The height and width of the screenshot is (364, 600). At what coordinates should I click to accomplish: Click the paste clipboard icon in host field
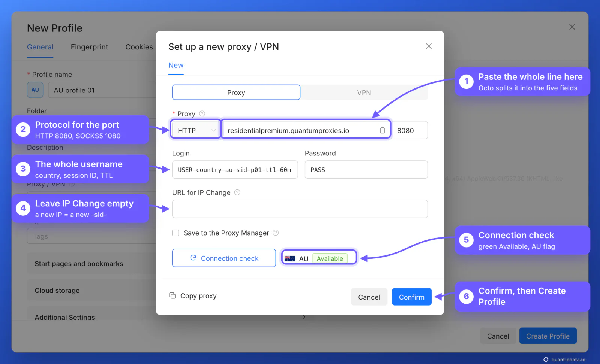[382, 130]
